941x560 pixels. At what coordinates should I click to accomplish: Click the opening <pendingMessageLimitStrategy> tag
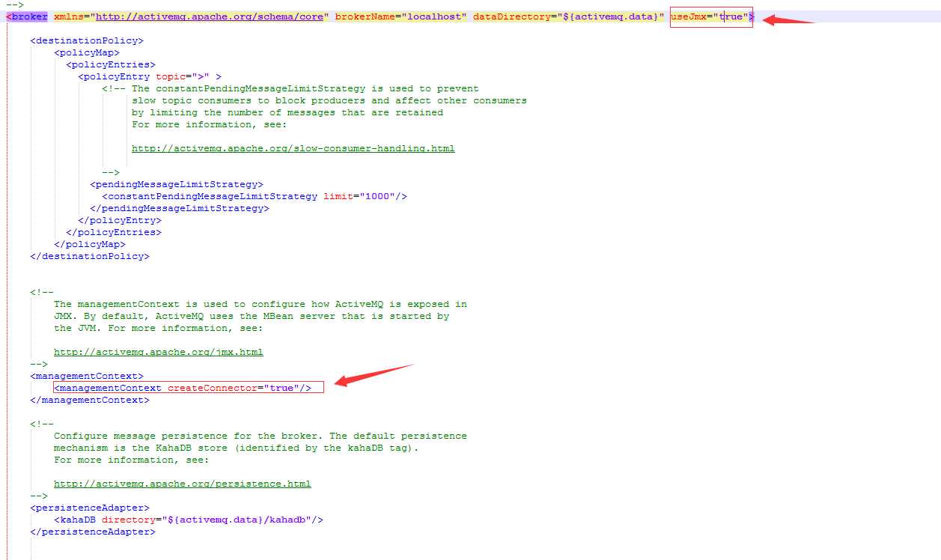click(x=177, y=184)
